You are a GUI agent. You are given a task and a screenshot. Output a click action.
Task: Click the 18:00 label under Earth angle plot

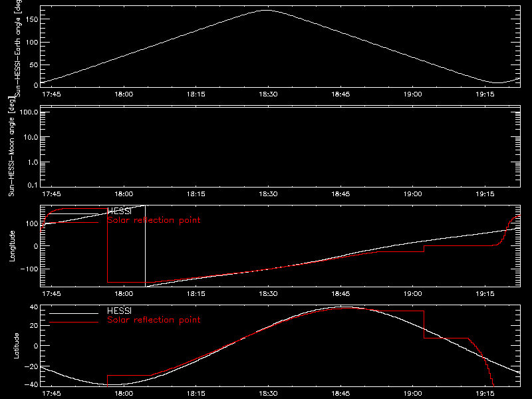click(x=124, y=94)
